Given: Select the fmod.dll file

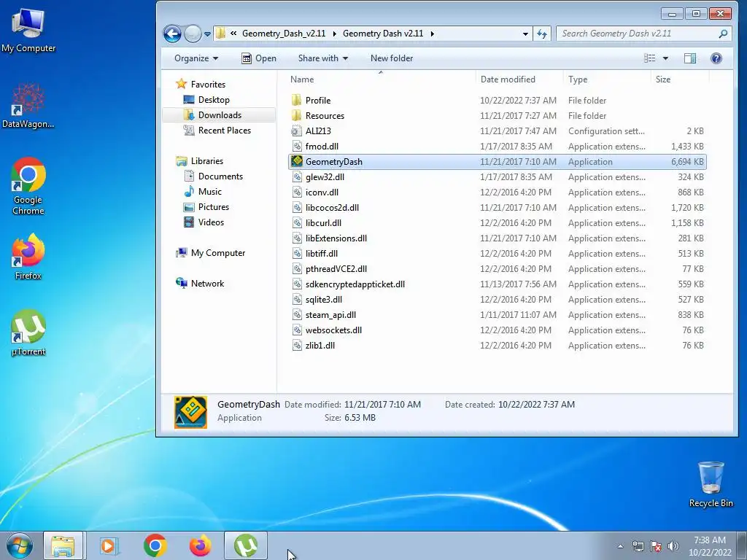Looking at the screenshot, I should point(498,146).
